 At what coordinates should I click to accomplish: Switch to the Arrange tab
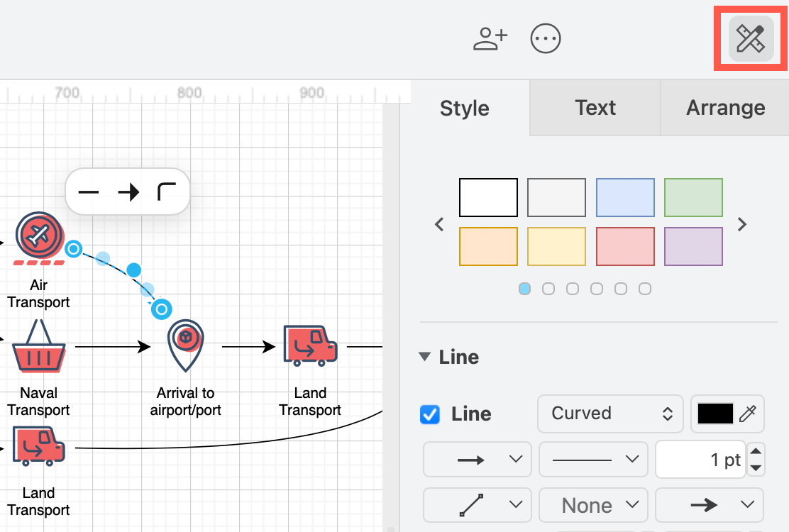coord(726,108)
